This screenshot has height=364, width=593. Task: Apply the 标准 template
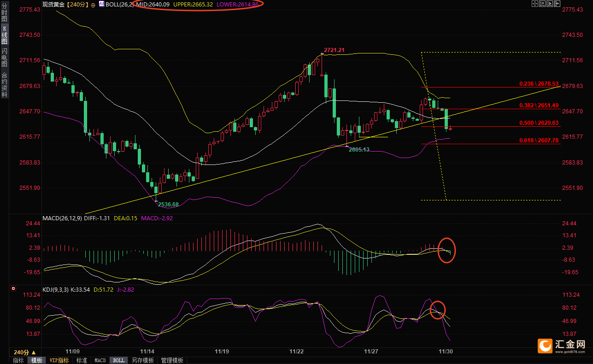pos(82,360)
